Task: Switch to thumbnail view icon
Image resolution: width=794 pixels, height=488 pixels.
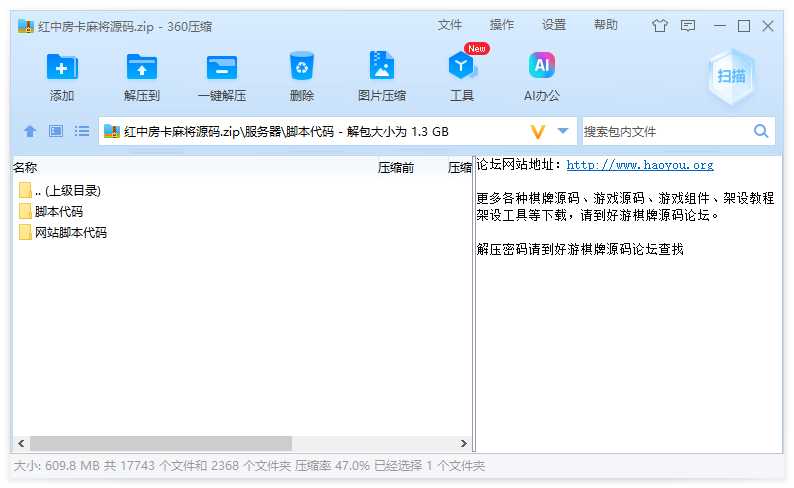Action: 56,131
